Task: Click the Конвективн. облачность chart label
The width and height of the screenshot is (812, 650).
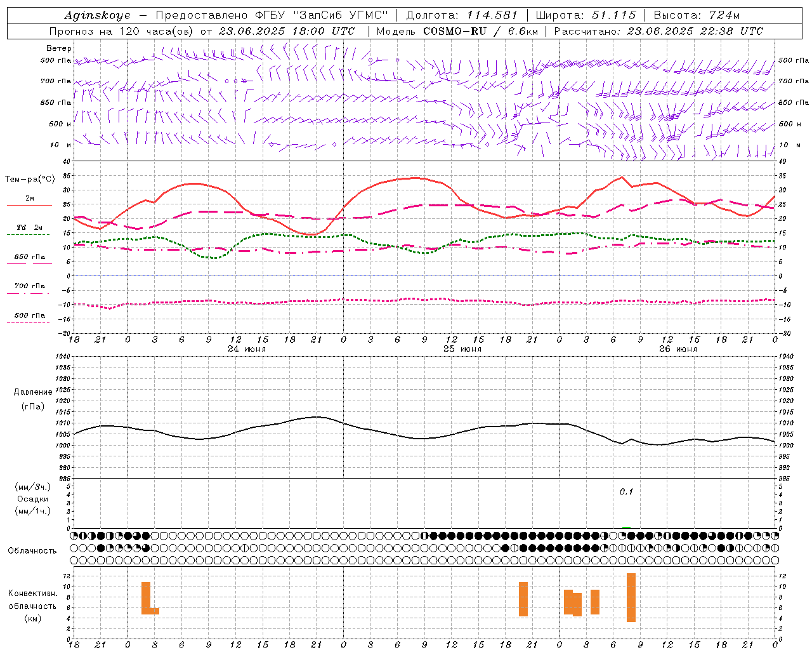Action: pos(33,600)
